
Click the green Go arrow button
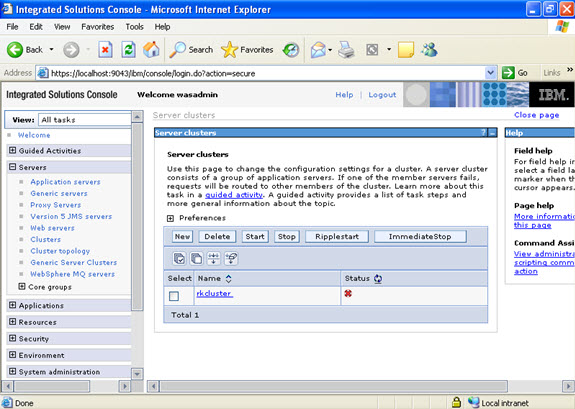(x=508, y=73)
